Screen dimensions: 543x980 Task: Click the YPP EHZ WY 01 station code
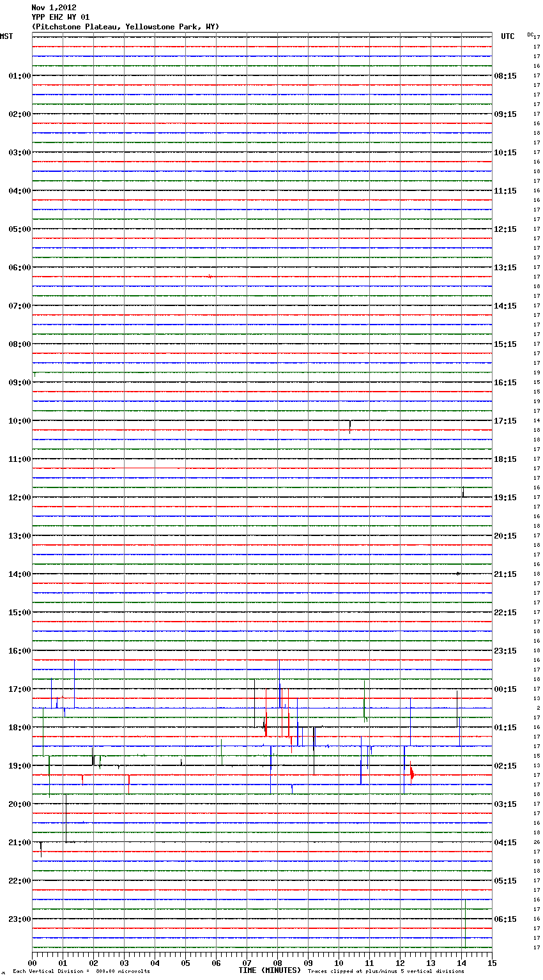click(61, 17)
